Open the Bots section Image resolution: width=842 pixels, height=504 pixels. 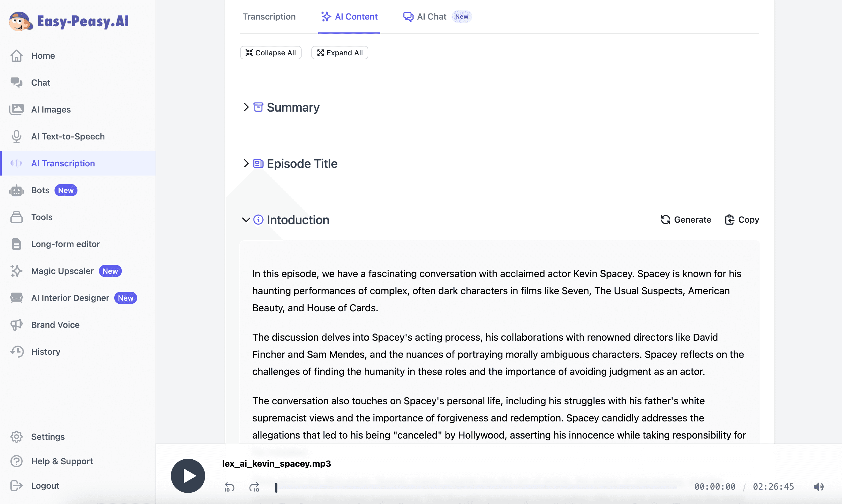41,190
